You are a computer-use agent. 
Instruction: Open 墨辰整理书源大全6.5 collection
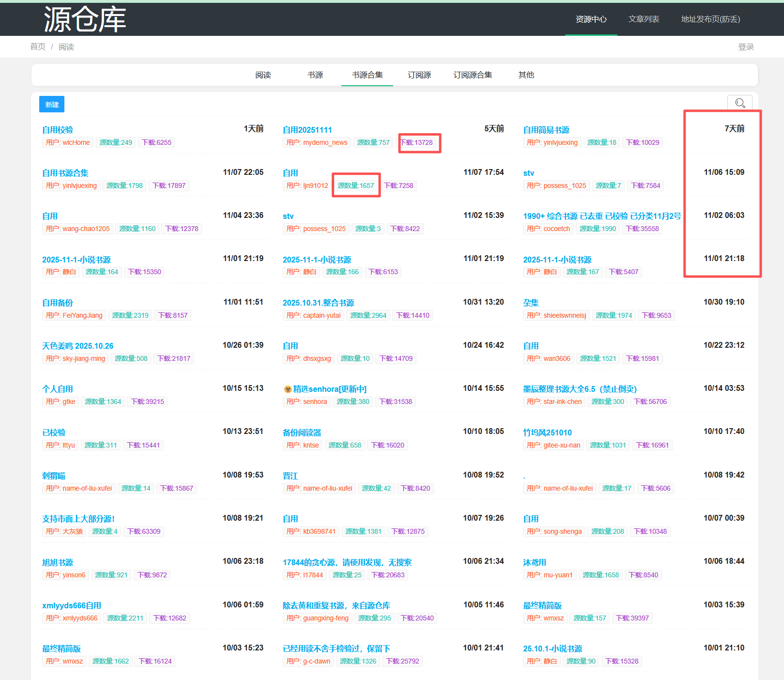coord(580,389)
